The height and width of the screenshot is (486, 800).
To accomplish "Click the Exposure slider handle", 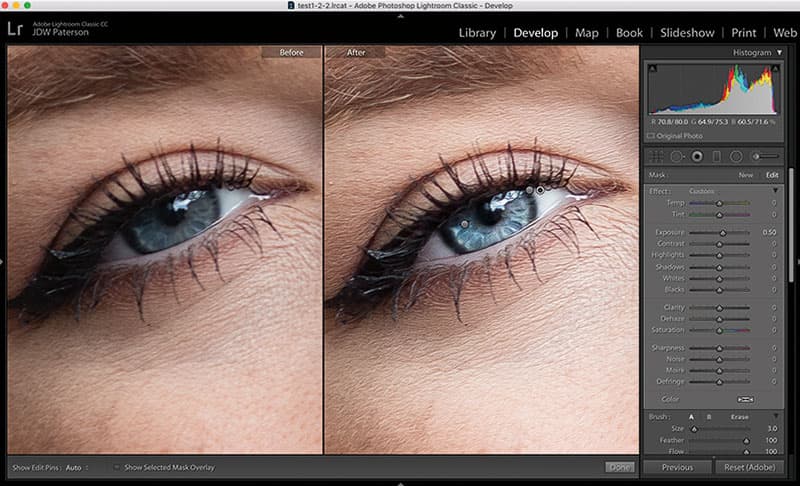I will (x=722, y=233).
